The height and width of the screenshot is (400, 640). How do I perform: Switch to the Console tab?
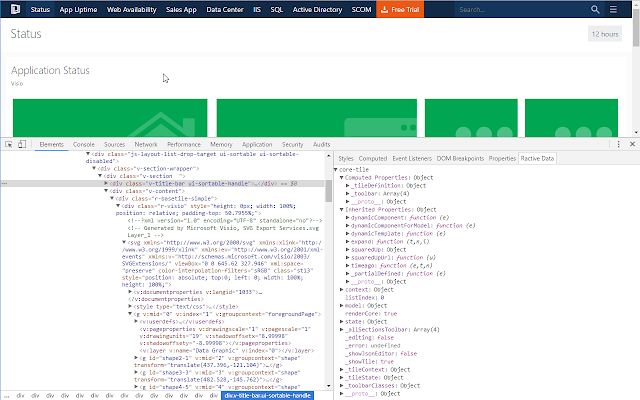(x=84, y=144)
